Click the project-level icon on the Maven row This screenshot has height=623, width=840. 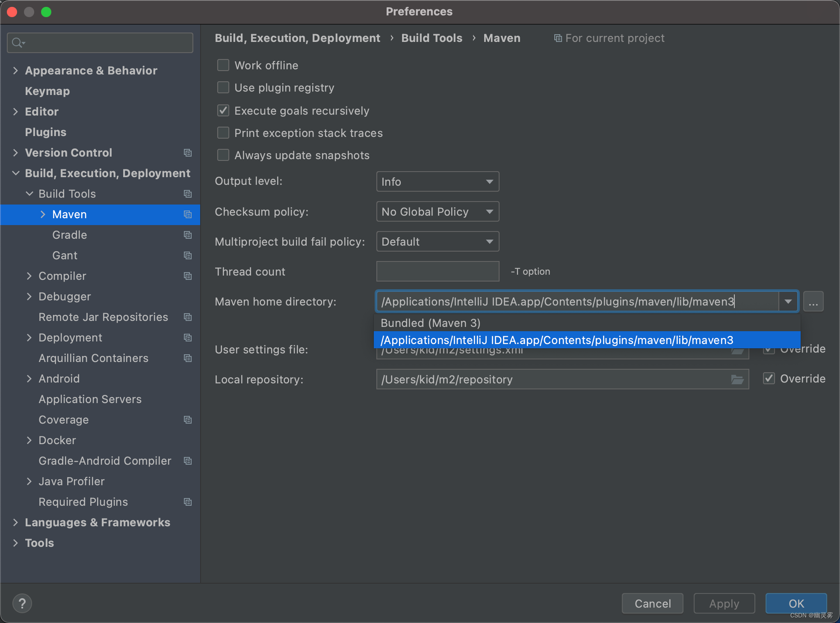pyautogui.click(x=188, y=214)
